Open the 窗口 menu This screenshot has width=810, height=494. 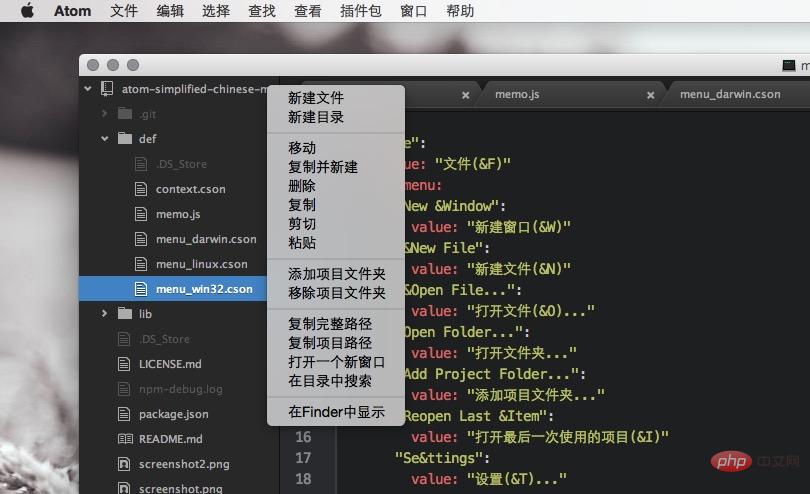pos(414,11)
